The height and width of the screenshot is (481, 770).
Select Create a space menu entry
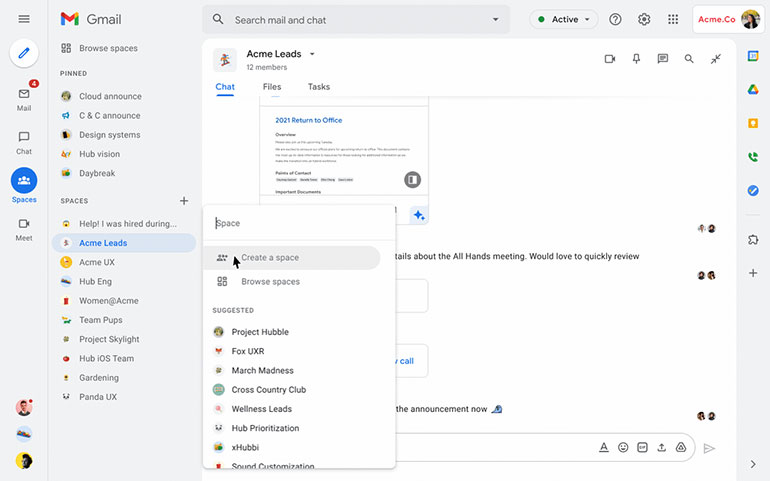(x=292, y=257)
